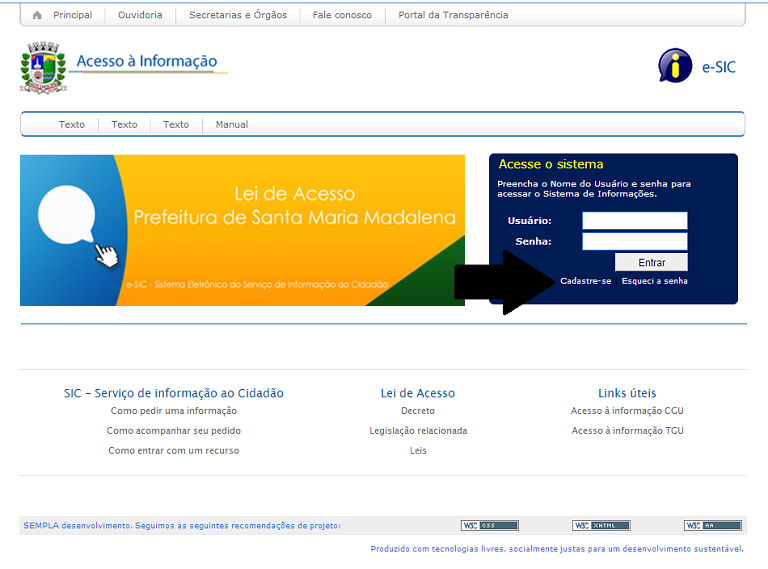The height and width of the screenshot is (569, 768).
Task: Open Legislação relacionada link
Action: pyautogui.click(x=418, y=431)
